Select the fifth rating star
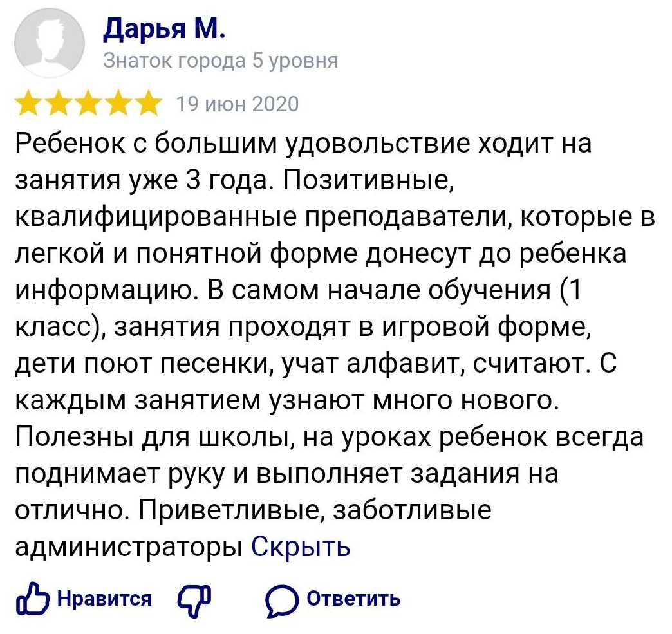Screen dimensions: 672x634 click(148, 103)
